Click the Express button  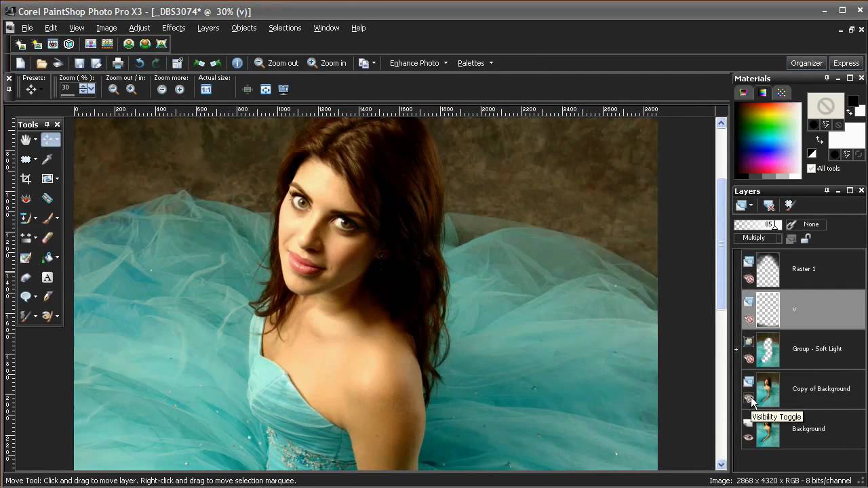(846, 63)
